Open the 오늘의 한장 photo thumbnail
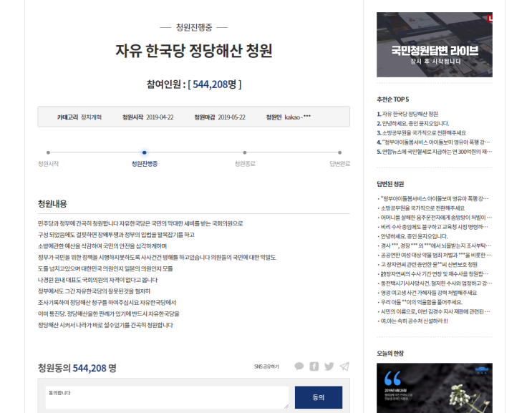Image resolution: width=532 pixels, height=413 pixels. tap(435, 388)
